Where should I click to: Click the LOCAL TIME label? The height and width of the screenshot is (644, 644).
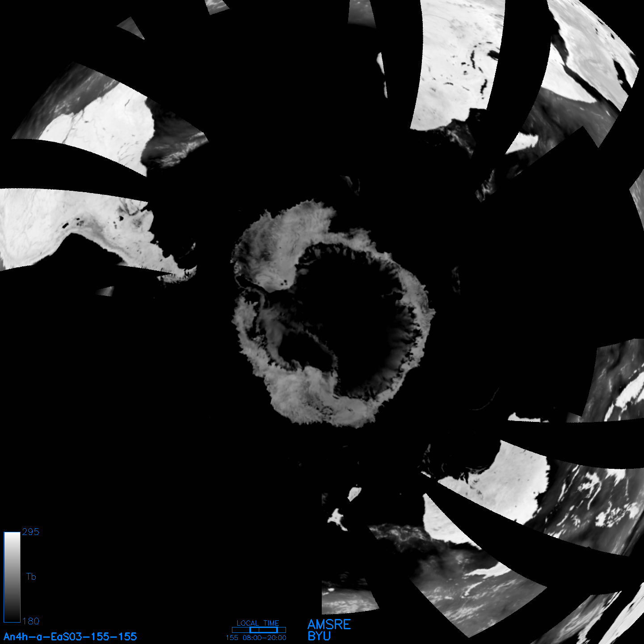pyautogui.click(x=258, y=623)
